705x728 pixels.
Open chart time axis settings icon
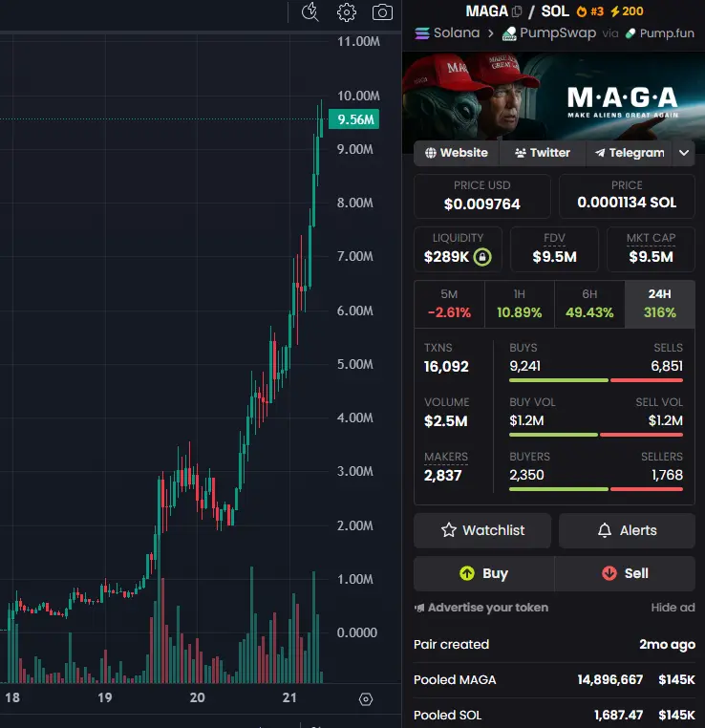point(366,698)
